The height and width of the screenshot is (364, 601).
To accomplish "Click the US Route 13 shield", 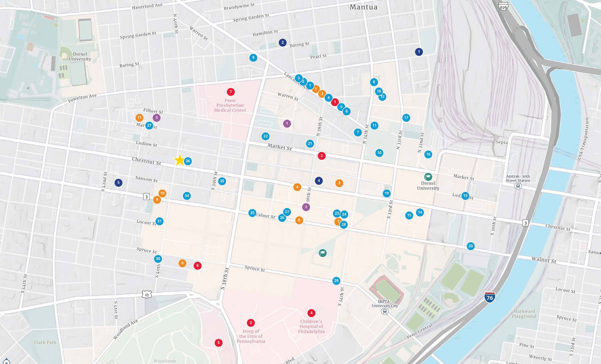I will click(x=147, y=295).
